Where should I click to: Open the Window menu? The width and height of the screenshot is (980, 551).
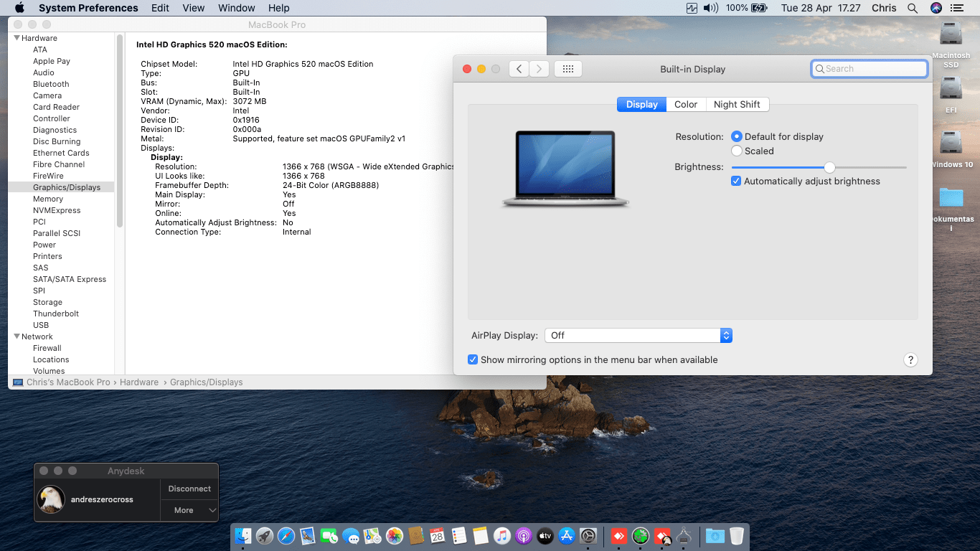click(236, 8)
